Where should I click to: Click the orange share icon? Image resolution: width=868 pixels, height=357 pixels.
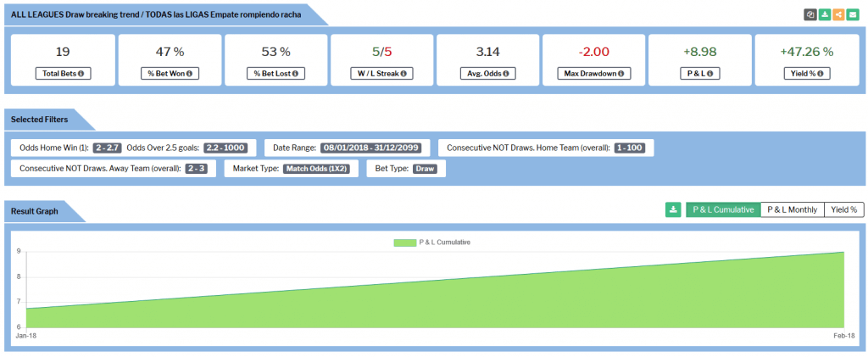838,14
